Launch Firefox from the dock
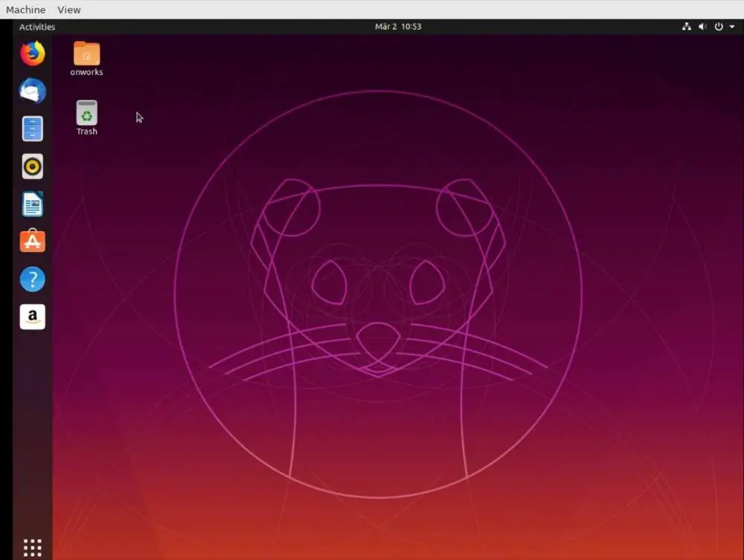 click(32, 53)
